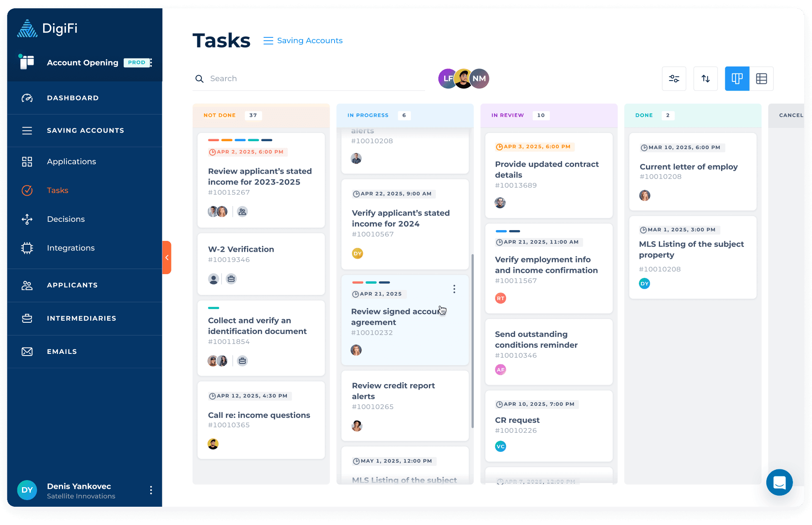Screen dimensions: 812x525
Task: Click RT assignee avatar on Verify employment info
Action: [501, 298]
